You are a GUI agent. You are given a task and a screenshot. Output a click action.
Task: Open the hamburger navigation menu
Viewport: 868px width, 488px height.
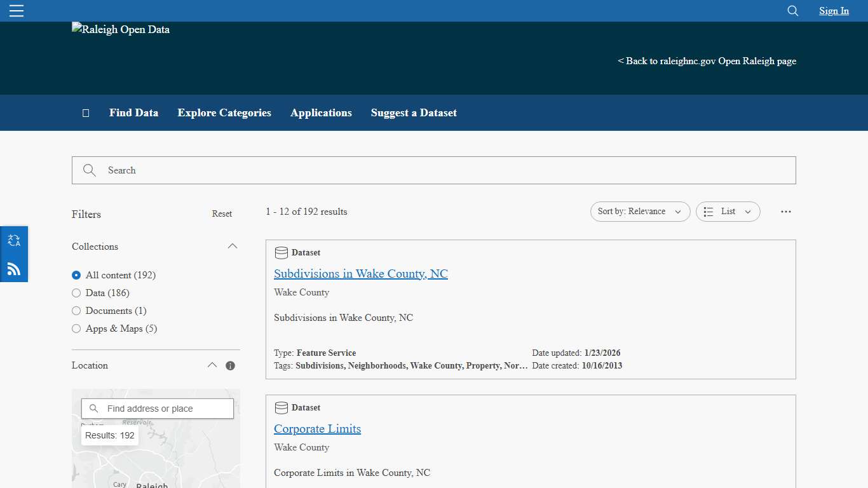coord(16,10)
